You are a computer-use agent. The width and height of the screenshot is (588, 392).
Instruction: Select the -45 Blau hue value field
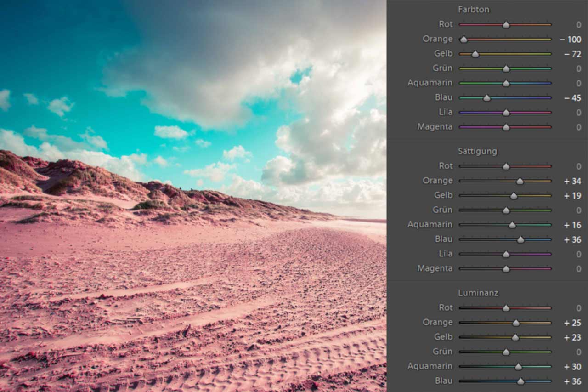[x=572, y=98]
